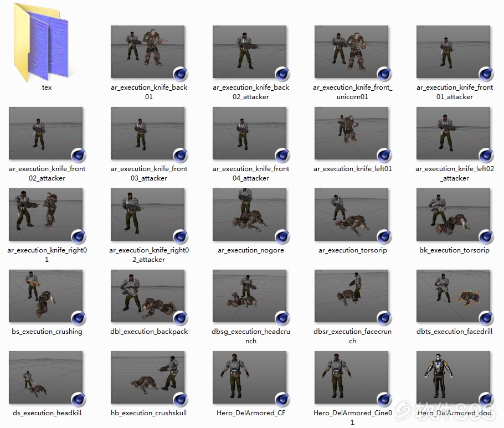Select the ar_execution_torsorip thumbnail
This screenshot has height=428, width=504.
(x=352, y=214)
